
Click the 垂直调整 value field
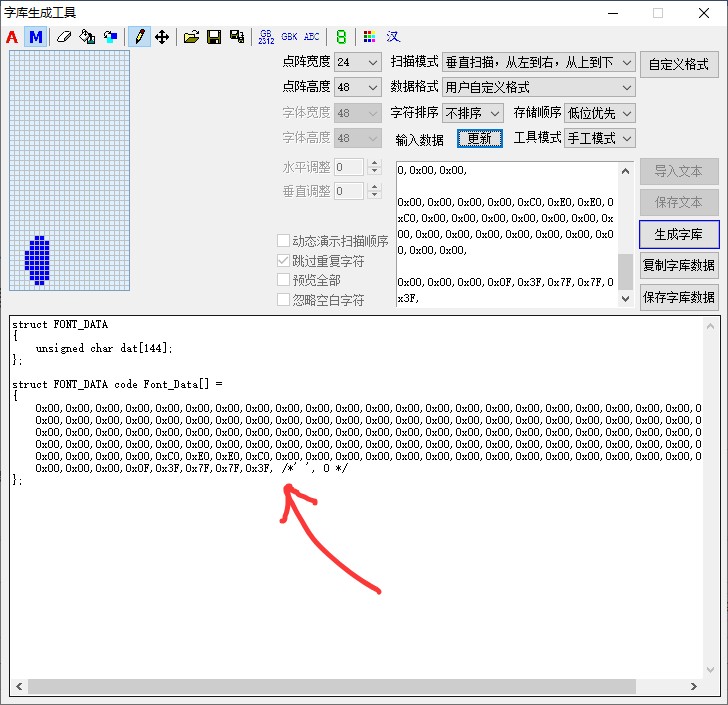click(x=349, y=191)
